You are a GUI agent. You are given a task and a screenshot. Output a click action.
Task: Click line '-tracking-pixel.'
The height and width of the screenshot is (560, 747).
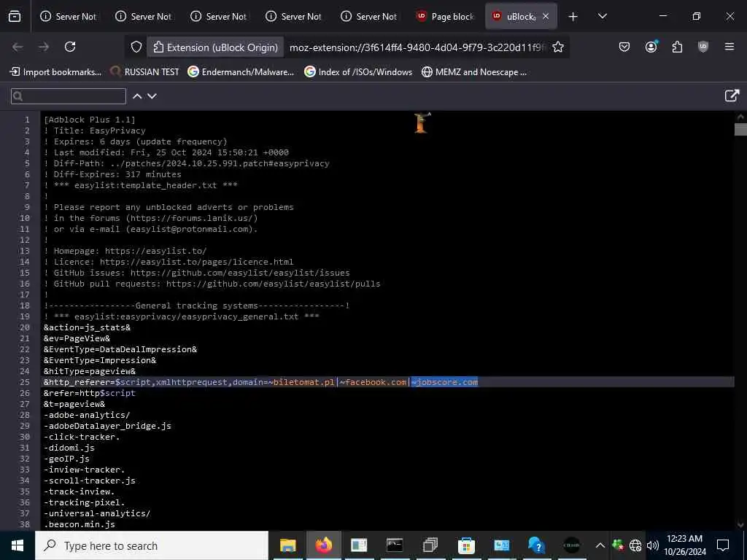pyautogui.click(x=85, y=502)
